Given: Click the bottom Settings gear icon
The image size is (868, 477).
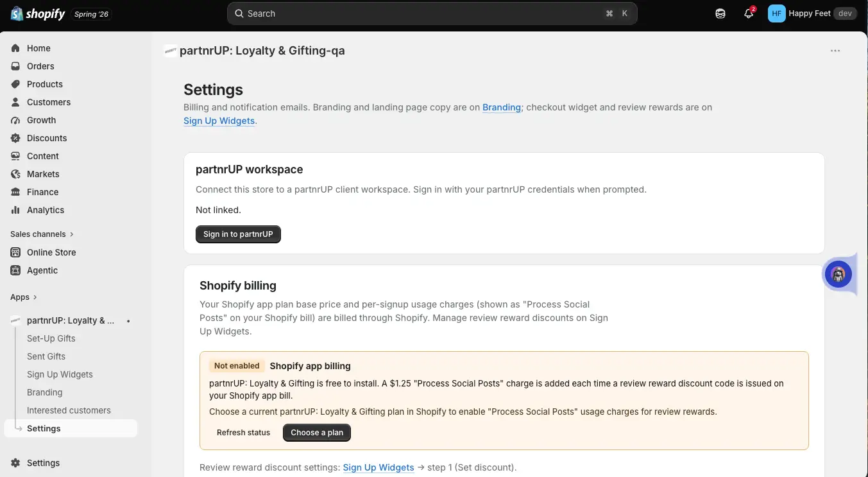Looking at the screenshot, I should pos(15,463).
